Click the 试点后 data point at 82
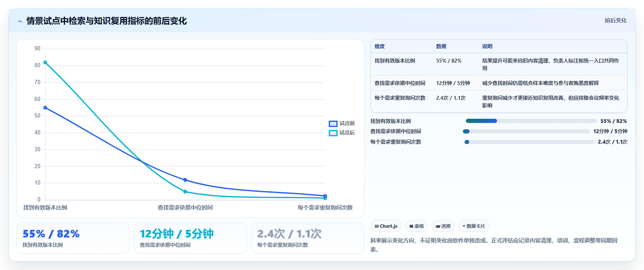The height and width of the screenshot is (270, 644). (x=45, y=63)
